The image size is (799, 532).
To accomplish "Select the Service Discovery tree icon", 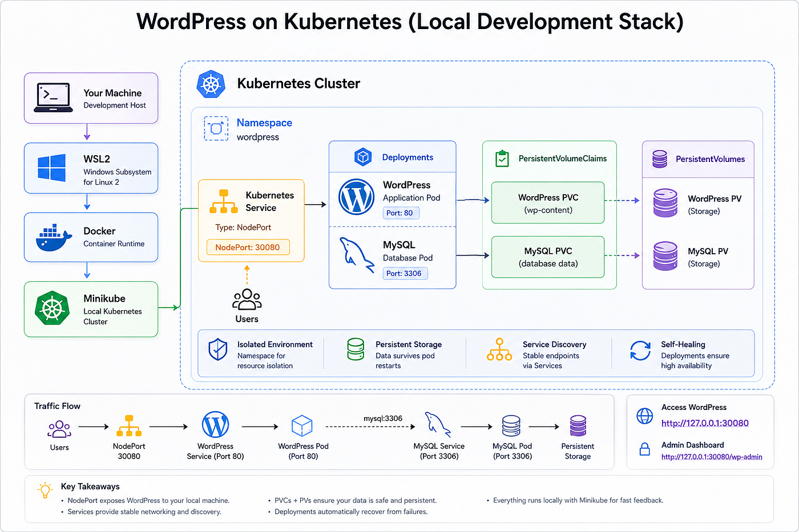I will (499, 350).
